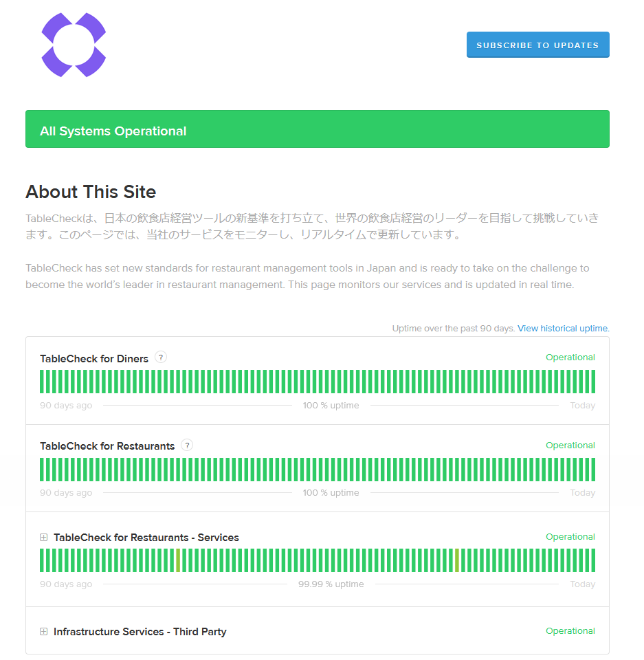Click Operational status for TableCheck for Diners
The image size is (644, 660).
click(570, 357)
